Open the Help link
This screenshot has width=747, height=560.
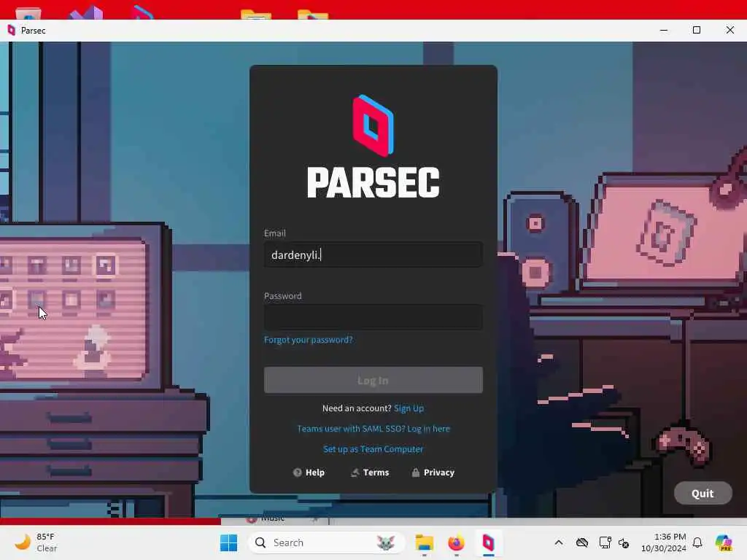pos(309,472)
